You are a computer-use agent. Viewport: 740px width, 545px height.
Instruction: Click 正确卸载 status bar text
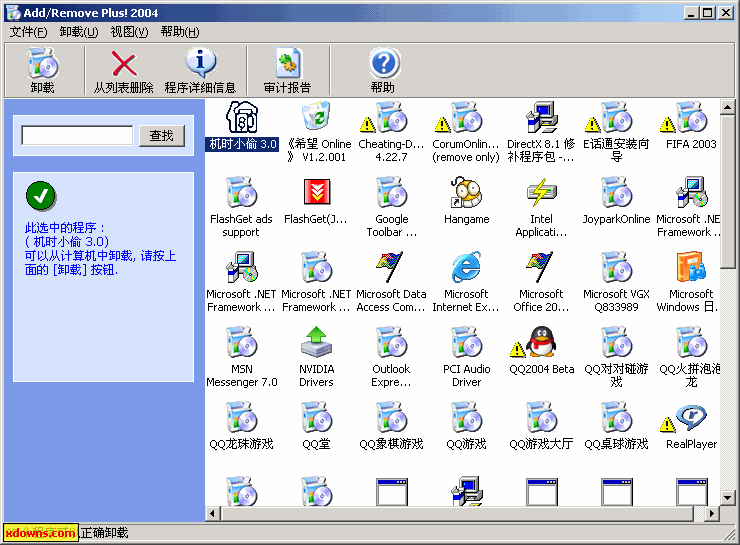click(x=104, y=533)
